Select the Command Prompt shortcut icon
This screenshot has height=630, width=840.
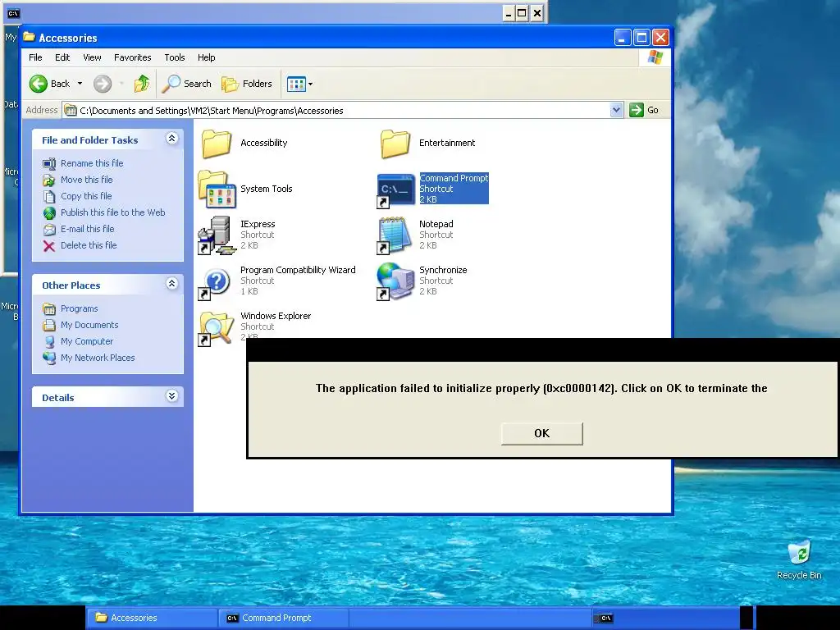click(395, 190)
